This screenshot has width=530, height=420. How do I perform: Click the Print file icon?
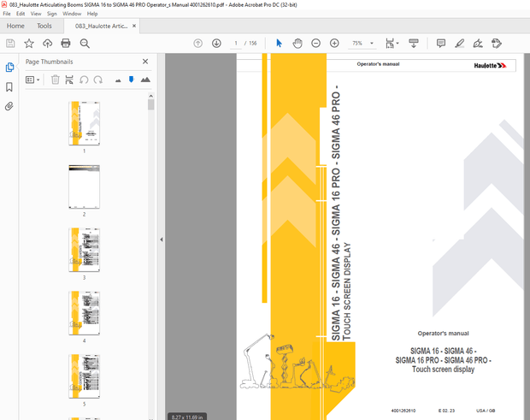coord(66,43)
